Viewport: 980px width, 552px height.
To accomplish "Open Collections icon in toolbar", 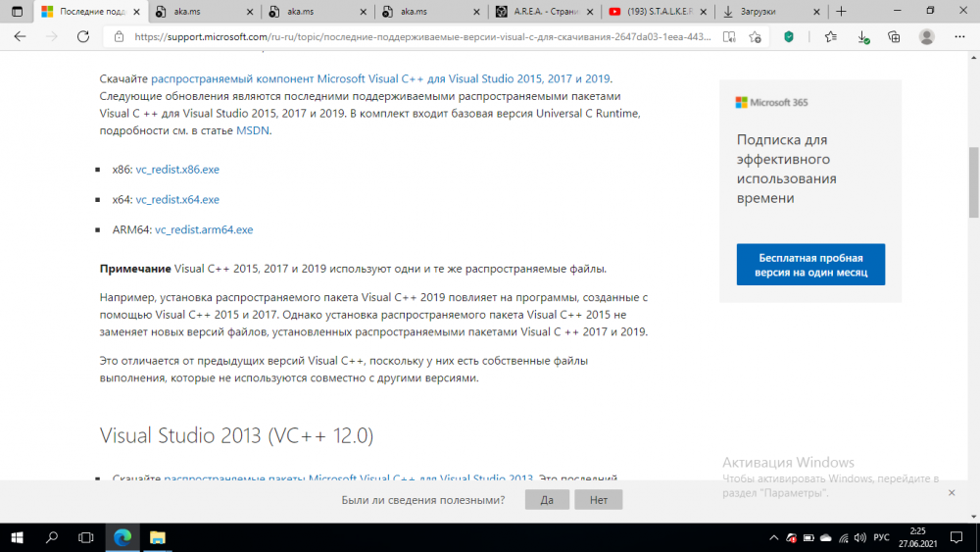I will [894, 37].
